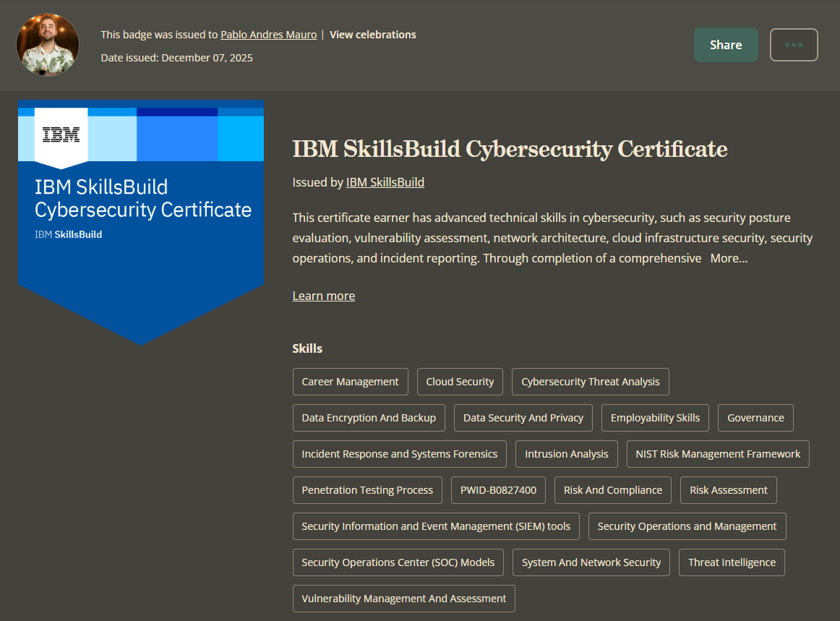
Task: Click Vulnerability Management And Assessment tag
Action: tap(404, 599)
